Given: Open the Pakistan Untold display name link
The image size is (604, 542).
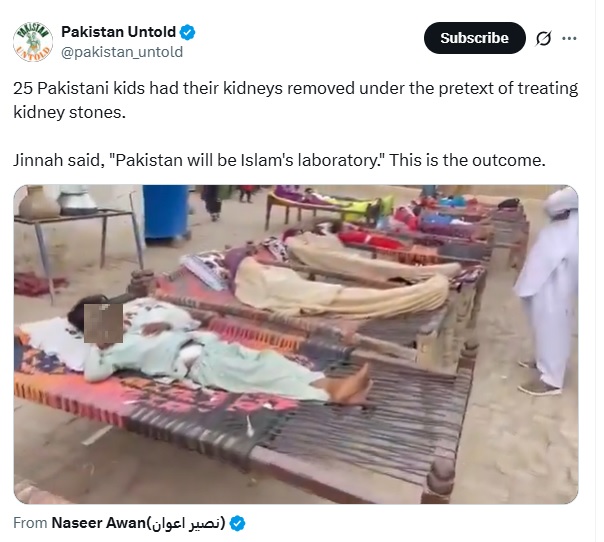Looking at the screenshot, I should pos(119,32).
